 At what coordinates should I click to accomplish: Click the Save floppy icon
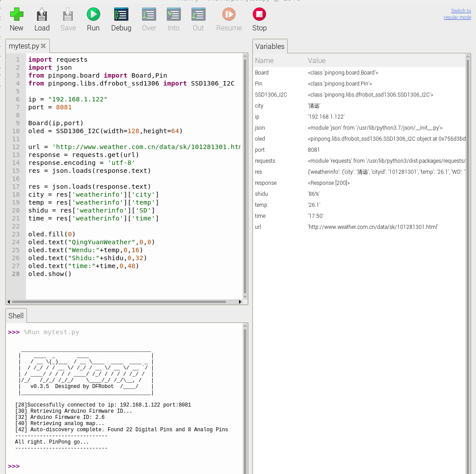(68, 14)
